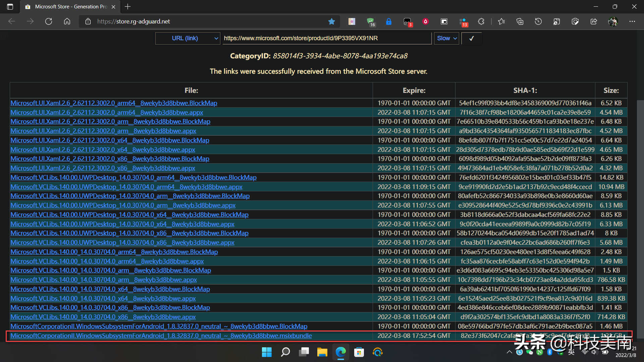The height and width of the screenshot is (362, 644).
Task: Click the home page icon
Action: coord(67,21)
